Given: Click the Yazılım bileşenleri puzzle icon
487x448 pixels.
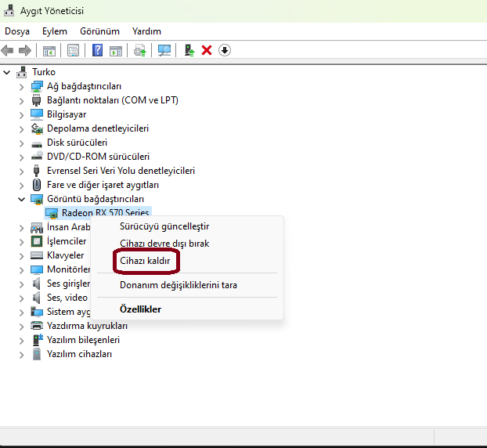Looking at the screenshot, I should 38,340.
